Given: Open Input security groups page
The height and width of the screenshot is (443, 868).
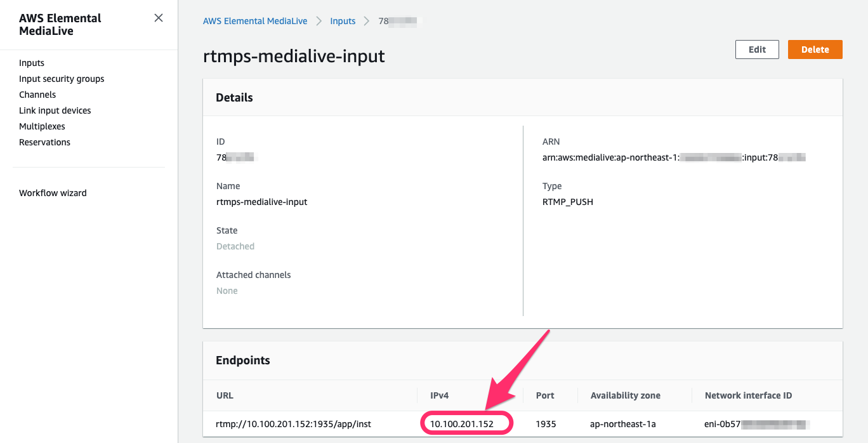Looking at the screenshot, I should point(62,79).
